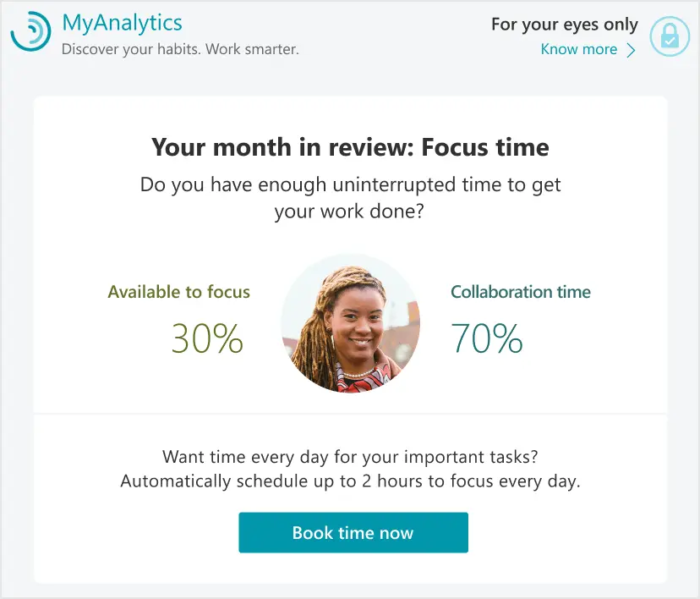Click the Your month in review title
The image size is (700, 599).
pyautogui.click(x=350, y=147)
